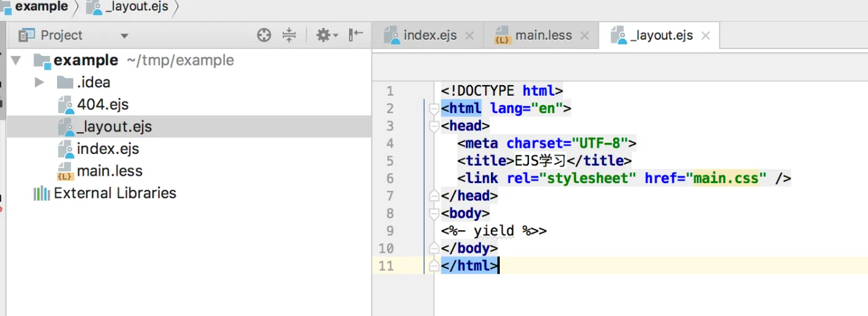Switch to the index.ejs editor tab
This screenshot has height=316, width=868.
coord(429,35)
